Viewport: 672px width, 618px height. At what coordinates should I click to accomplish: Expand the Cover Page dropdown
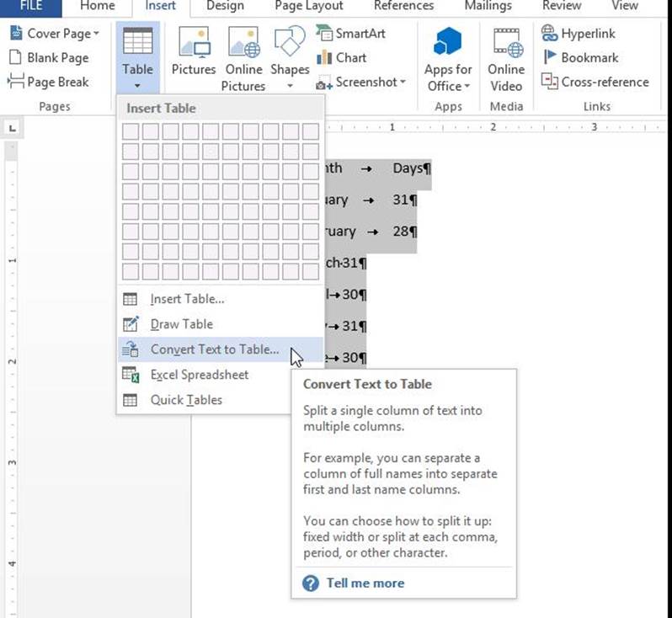tap(56, 34)
